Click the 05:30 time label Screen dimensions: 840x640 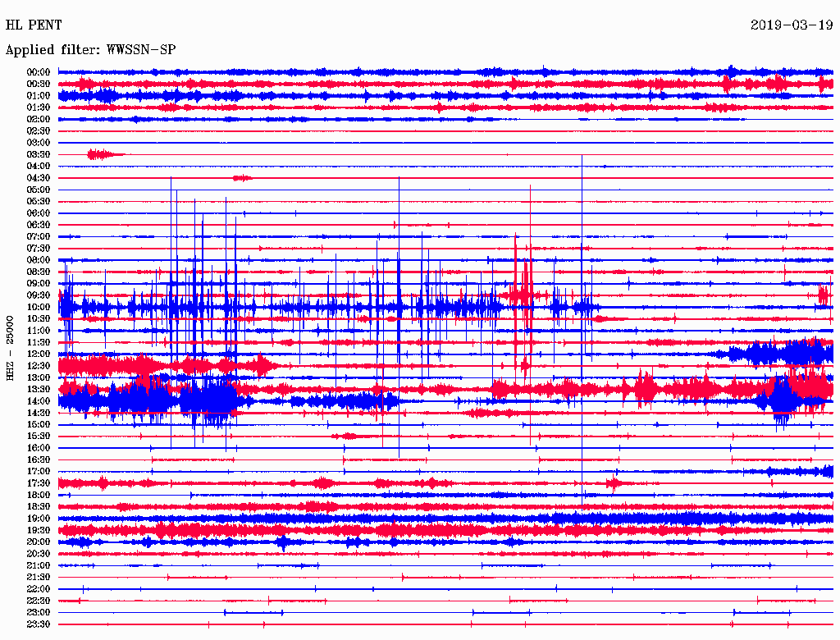(x=39, y=201)
